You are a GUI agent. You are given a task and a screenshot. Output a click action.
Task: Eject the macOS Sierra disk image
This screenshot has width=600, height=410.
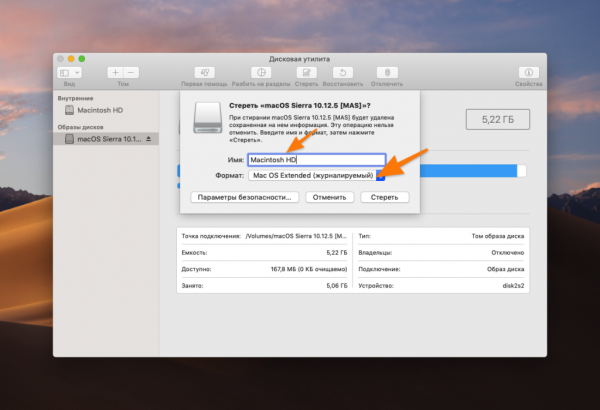click(x=148, y=139)
